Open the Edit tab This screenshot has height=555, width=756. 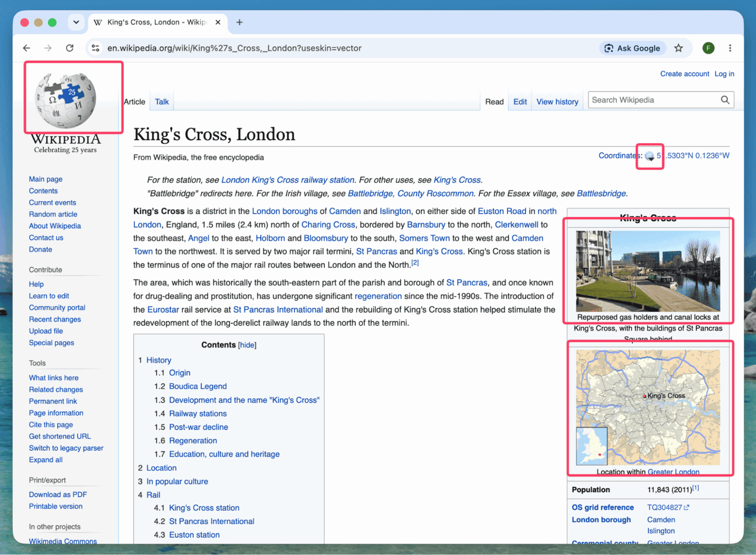520,102
